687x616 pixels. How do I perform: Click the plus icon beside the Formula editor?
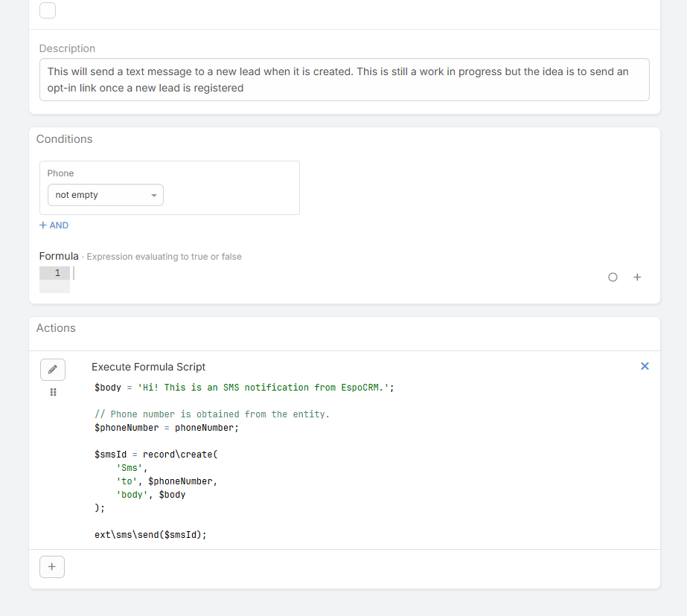[x=637, y=277]
